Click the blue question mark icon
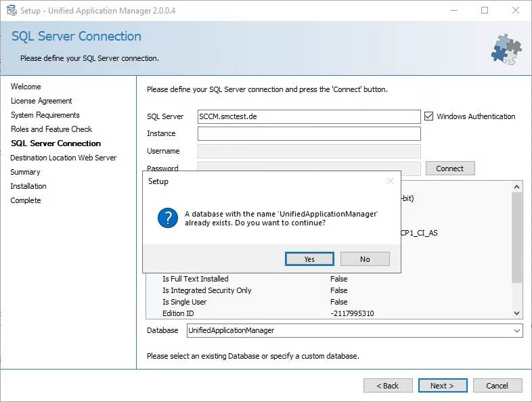532x402 pixels. 168,218
